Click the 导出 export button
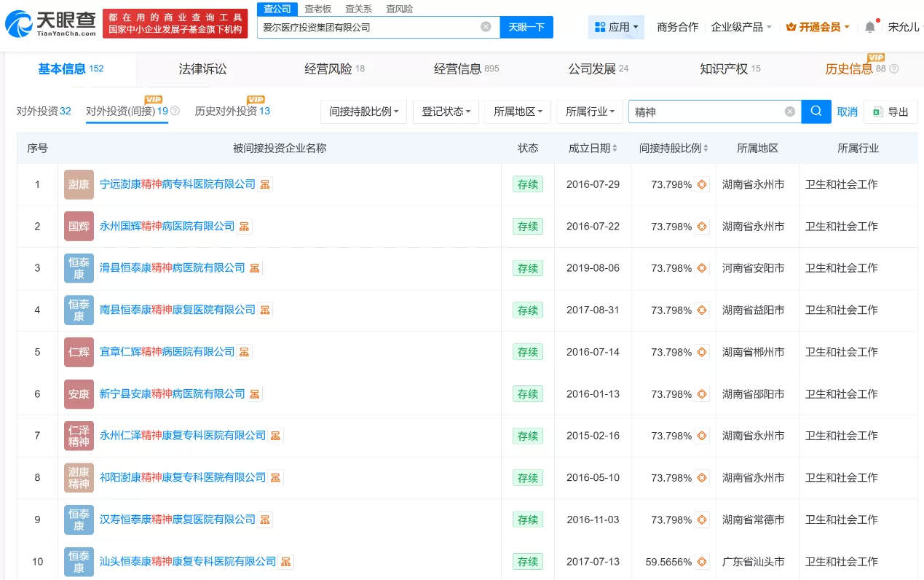This screenshot has width=924, height=580. (x=891, y=111)
